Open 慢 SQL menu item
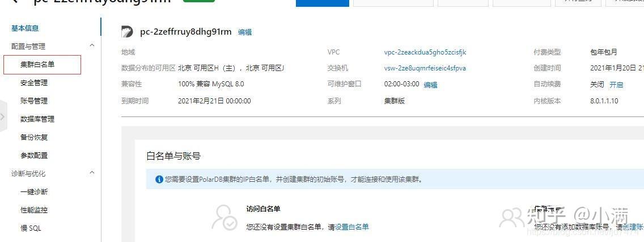Screen dimensions: 644x242 tap(31, 228)
